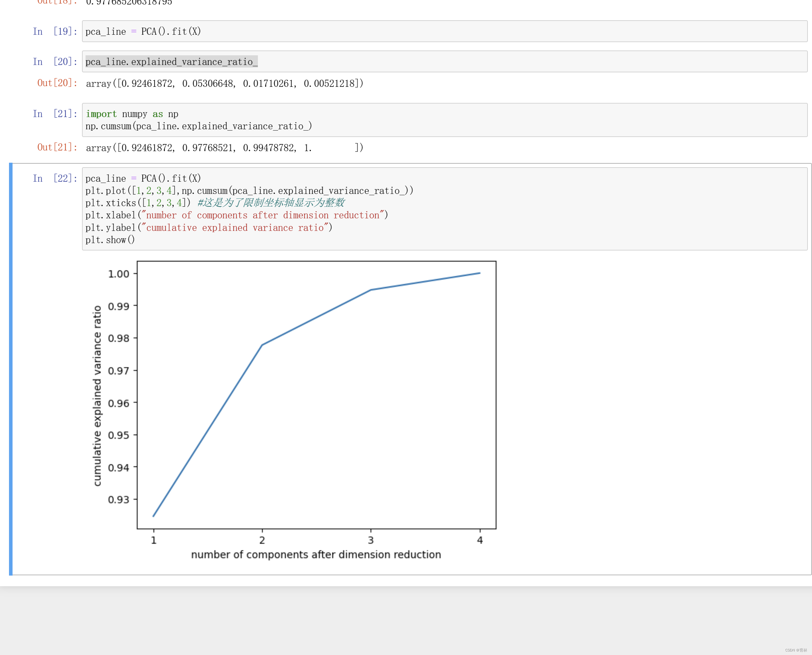Click the chart y-axis label text
This screenshot has width=812, height=655.
click(x=97, y=396)
